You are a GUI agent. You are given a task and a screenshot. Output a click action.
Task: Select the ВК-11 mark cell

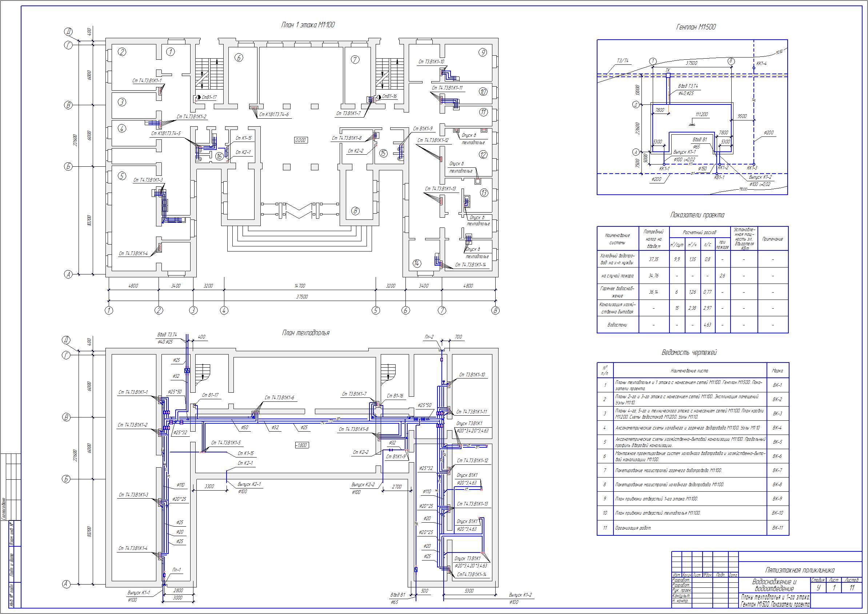(778, 528)
